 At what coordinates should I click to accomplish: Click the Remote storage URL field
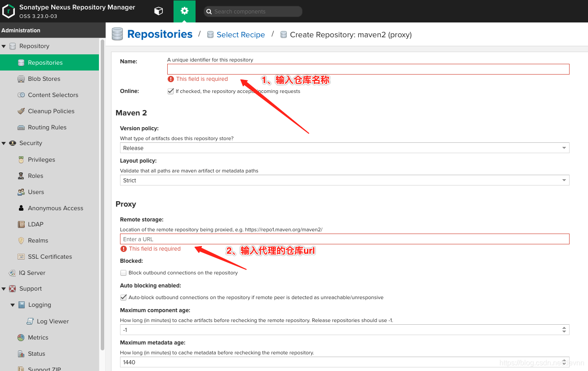344,239
